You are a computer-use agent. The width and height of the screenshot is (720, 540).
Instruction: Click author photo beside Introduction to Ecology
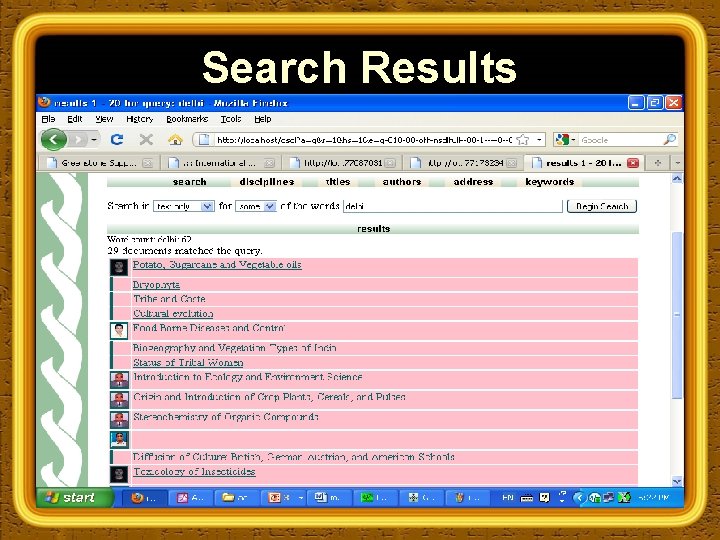(x=119, y=380)
